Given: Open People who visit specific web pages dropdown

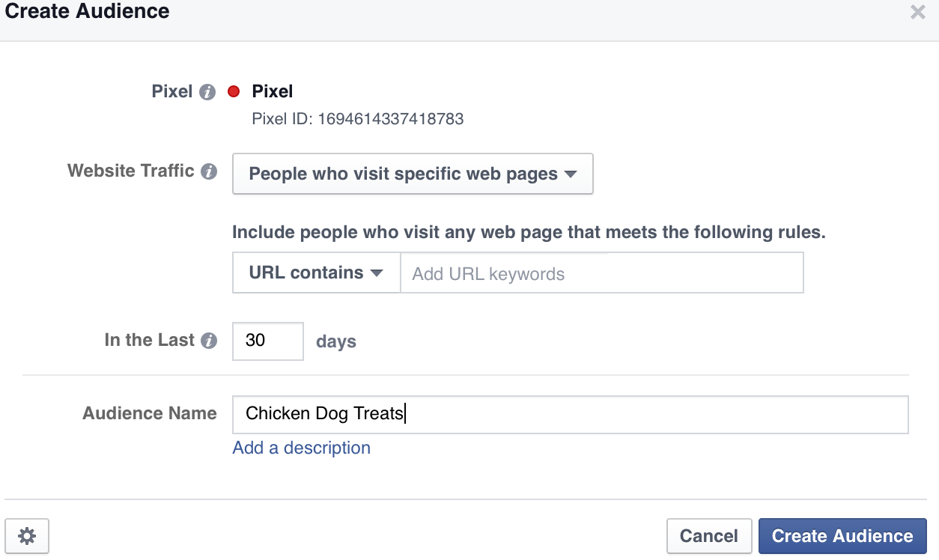Looking at the screenshot, I should click(413, 174).
